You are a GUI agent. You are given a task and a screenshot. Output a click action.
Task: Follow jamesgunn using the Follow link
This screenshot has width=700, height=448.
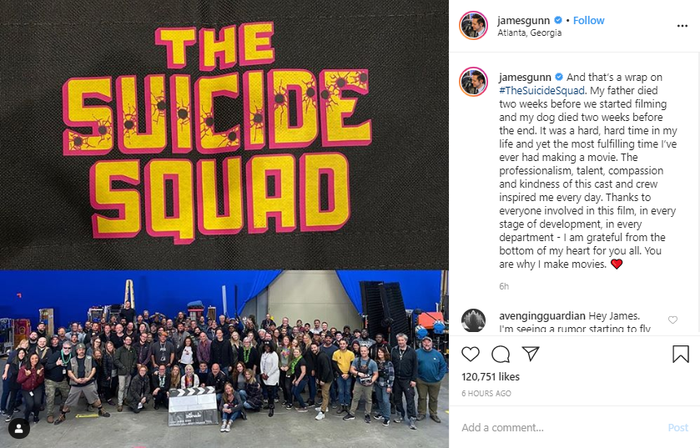[588, 21]
